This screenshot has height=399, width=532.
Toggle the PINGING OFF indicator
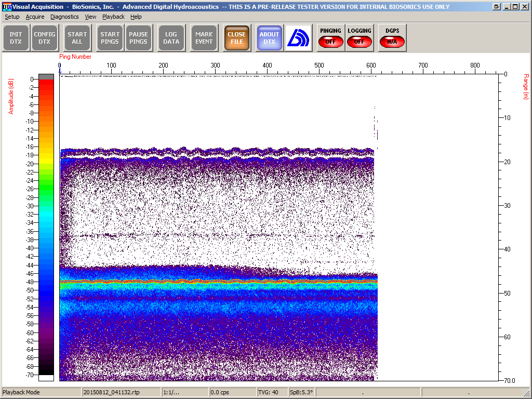331,38
